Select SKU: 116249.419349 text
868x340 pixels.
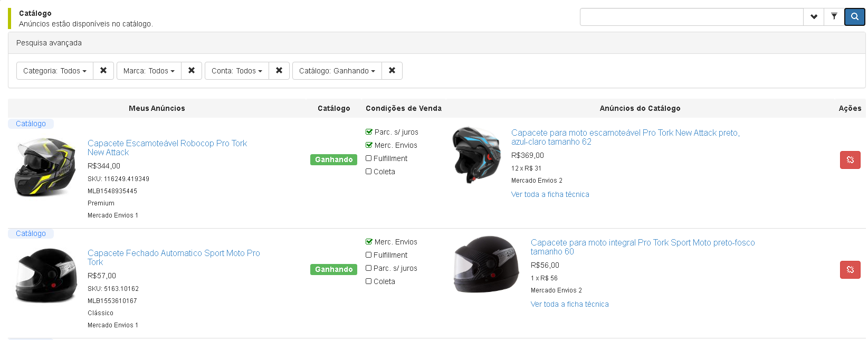(118, 179)
